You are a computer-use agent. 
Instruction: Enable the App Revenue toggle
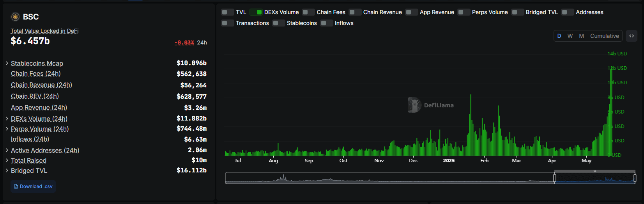click(412, 12)
